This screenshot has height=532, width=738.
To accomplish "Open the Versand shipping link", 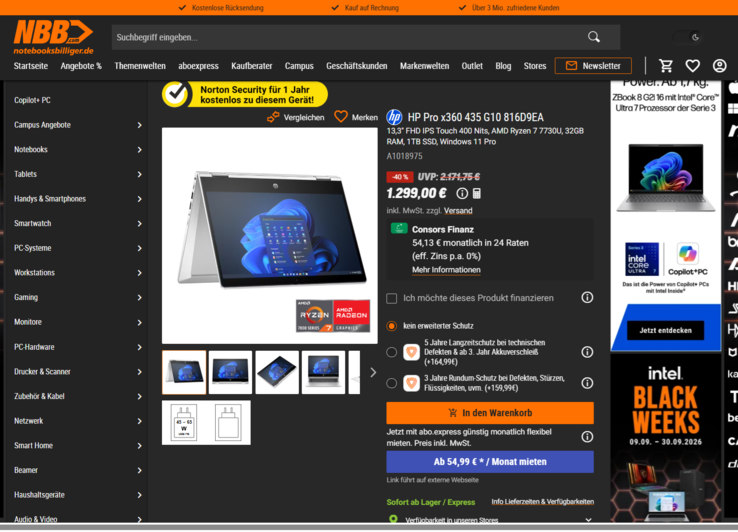I will click(458, 210).
